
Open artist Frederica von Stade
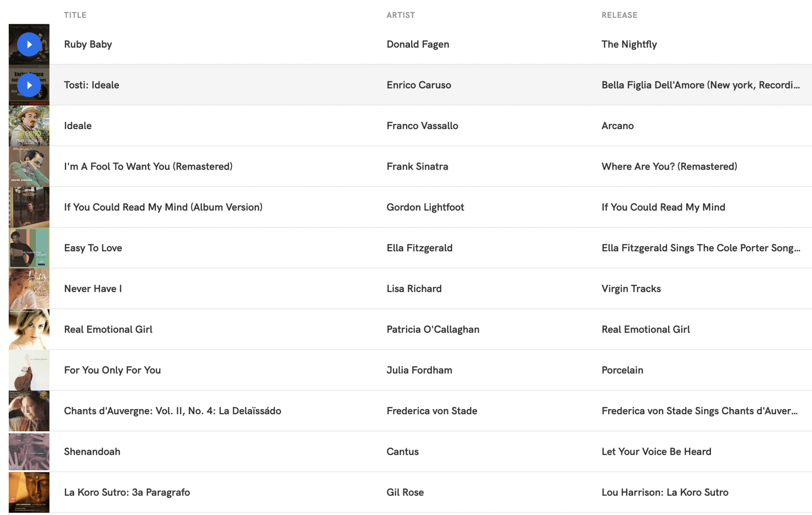coord(432,411)
